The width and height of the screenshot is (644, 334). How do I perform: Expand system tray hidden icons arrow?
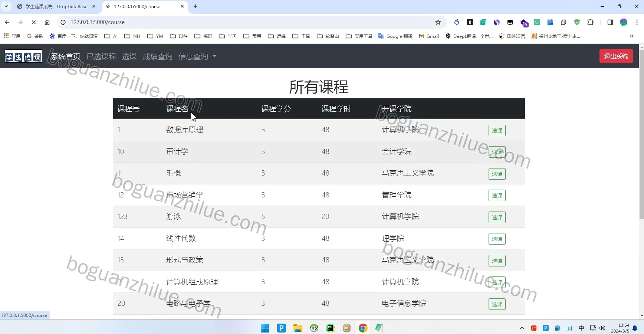point(522,328)
